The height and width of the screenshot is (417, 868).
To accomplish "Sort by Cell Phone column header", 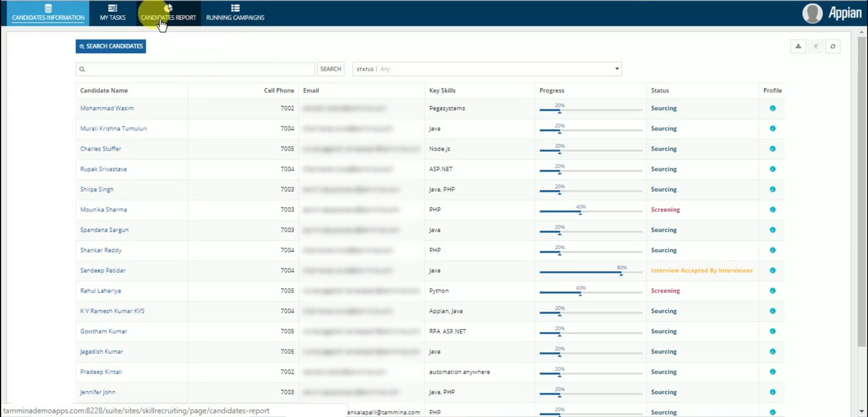I will pyautogui.click(x=279, y=90).
